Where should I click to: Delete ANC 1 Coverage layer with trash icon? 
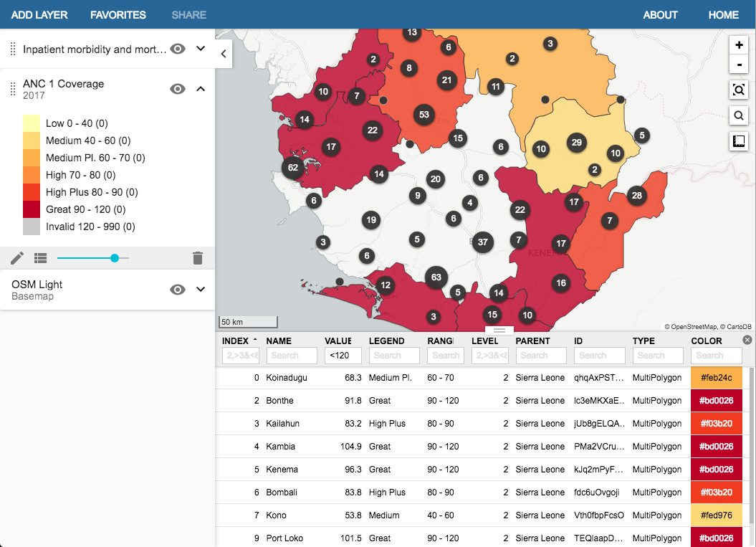(198, 258)
